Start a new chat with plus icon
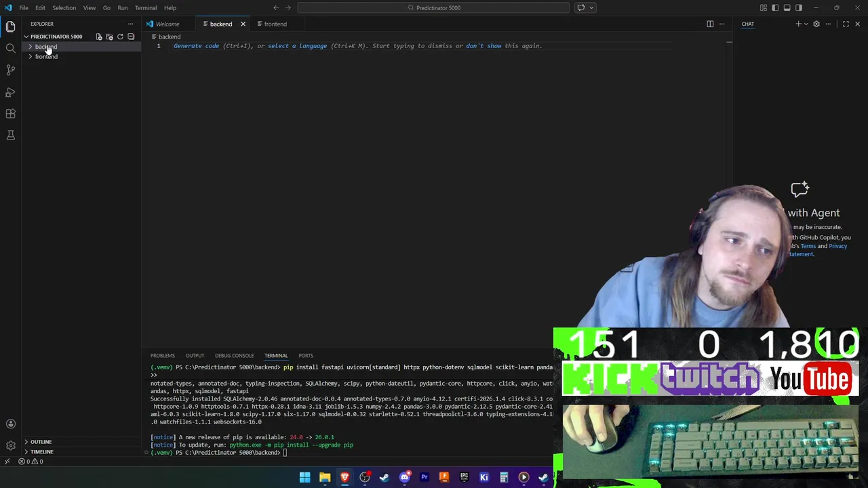Viewport: 868px width, 488px height. [x=798, y=24]
